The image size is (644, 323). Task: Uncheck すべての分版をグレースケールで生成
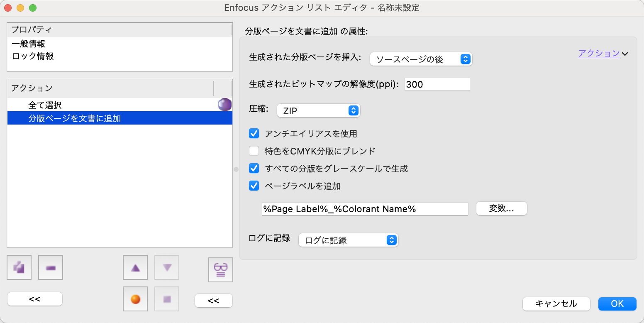click(254, 169)
